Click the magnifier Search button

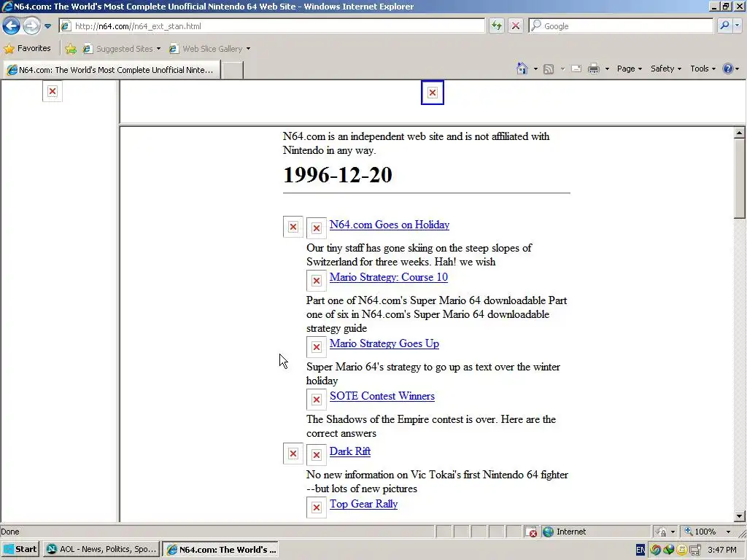724,26
